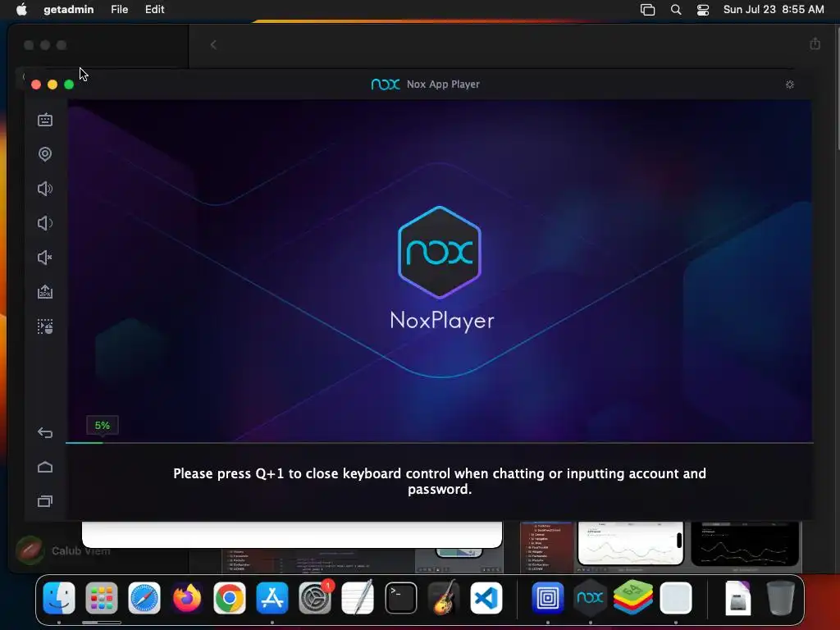Screen dimensions: 840x630
Task: Lower volume with the volume down icon
Action: click(x=45, y=223)
